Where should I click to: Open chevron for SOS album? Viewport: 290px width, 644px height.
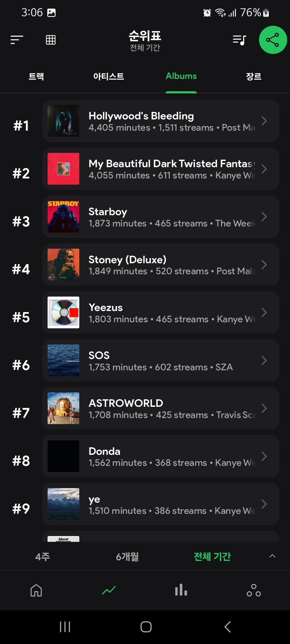pyautogui.click(x=264, y=360)
